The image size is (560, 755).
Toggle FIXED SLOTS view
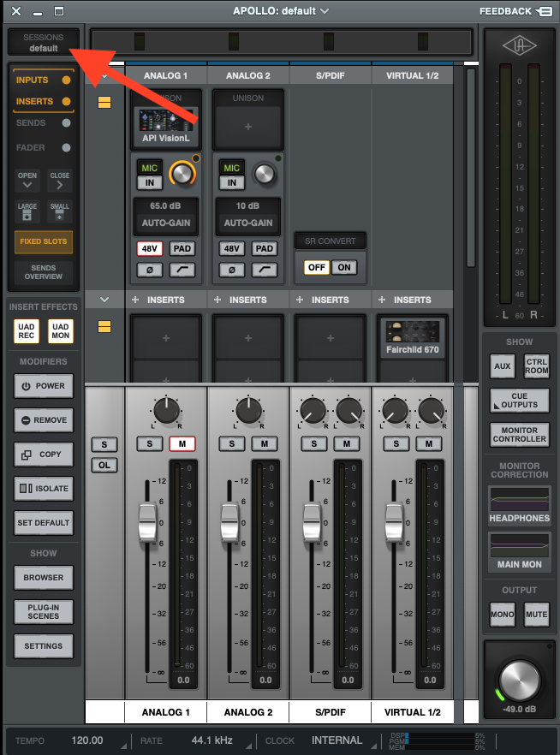[x=44, y=241]
